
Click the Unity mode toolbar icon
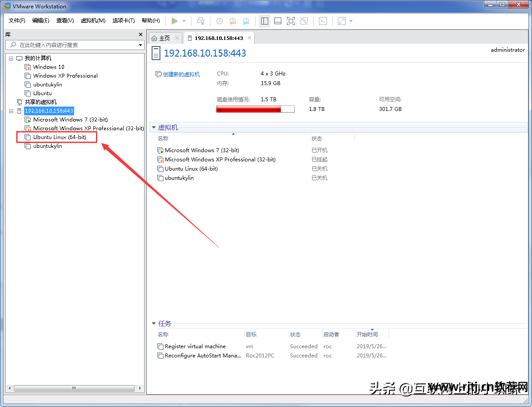[305, 21]
